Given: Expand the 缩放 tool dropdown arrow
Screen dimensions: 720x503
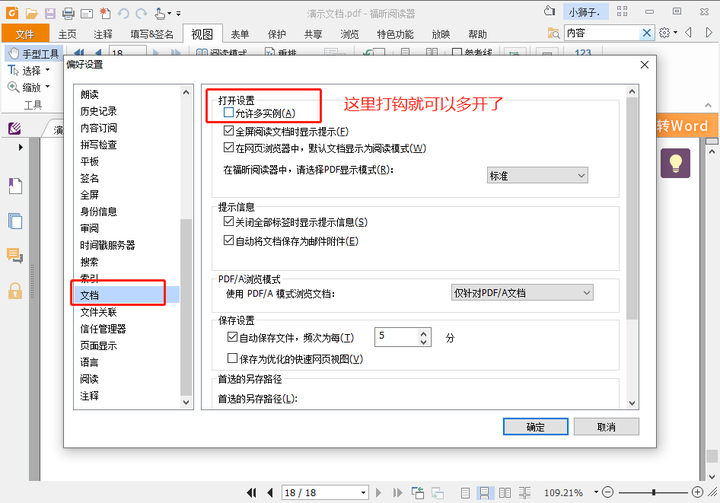Looking at the screenshot, I should [x=48, y=86].
